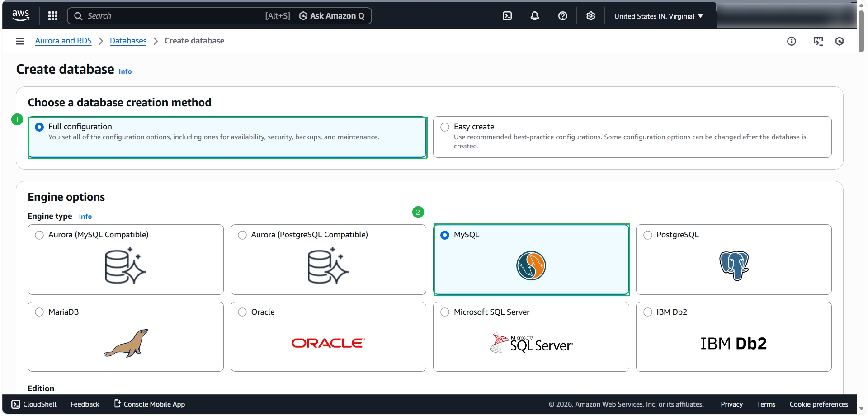Open the Privacy link
The width and height of the screenshot is (868, 416).
pos(731,404)
